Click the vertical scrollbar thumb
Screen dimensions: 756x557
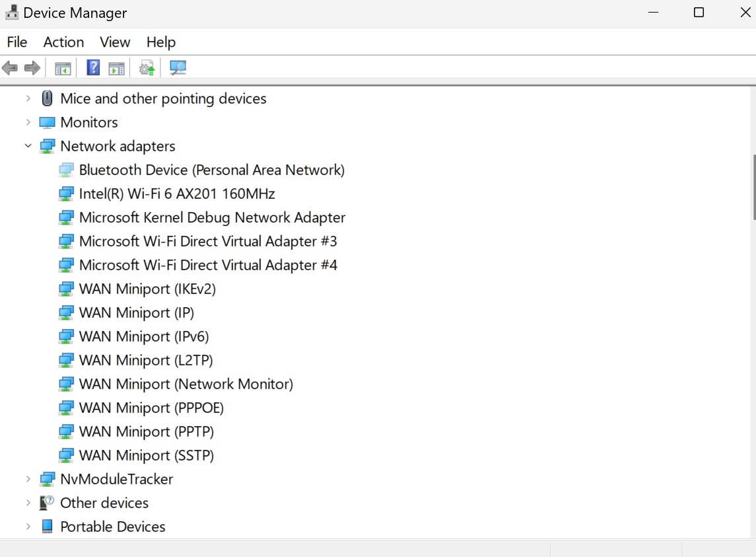click(754, 187)
